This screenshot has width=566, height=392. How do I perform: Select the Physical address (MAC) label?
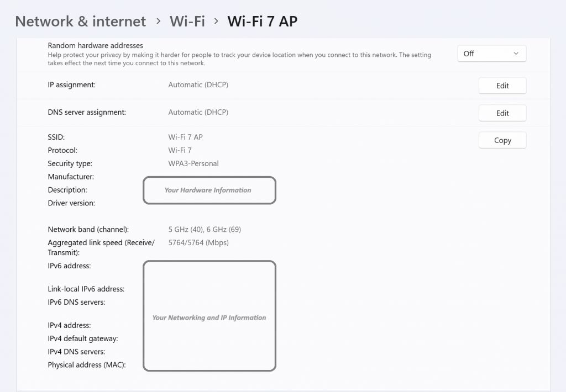(x=87, y=364)
